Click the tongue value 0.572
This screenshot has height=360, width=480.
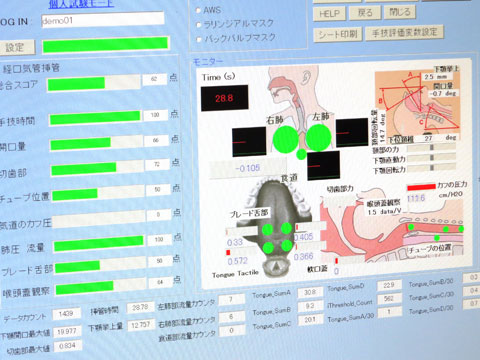point(238,261)
